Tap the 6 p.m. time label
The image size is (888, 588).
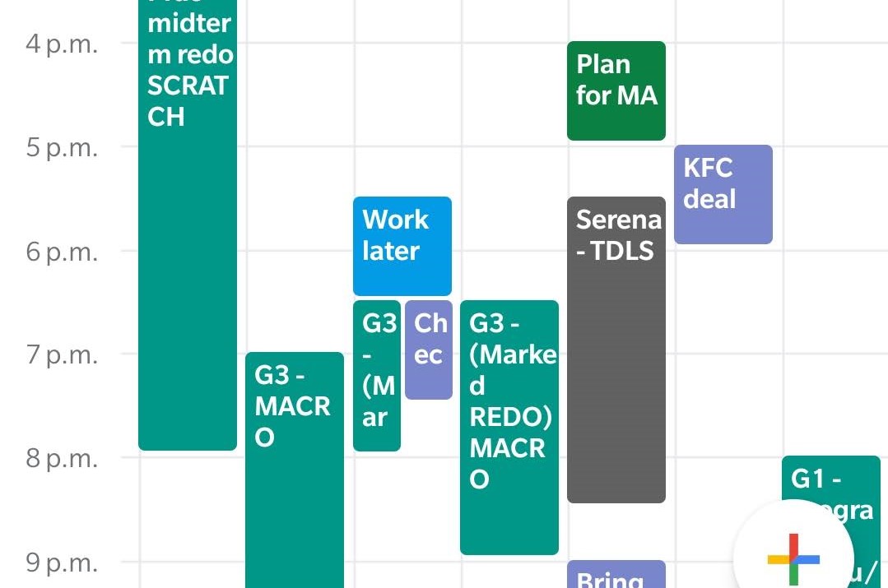[62, 252]
